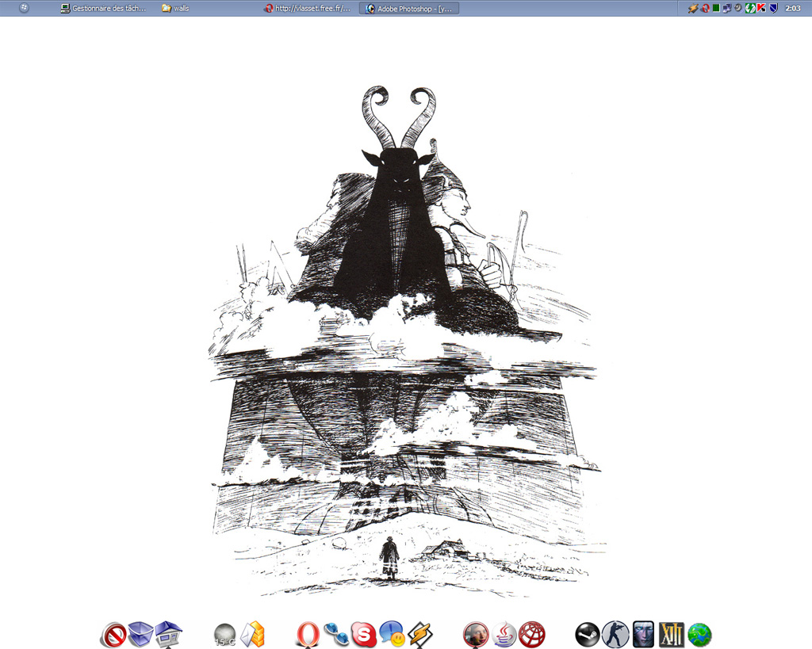Click the 2:03 system clock
Screen dimensions: 812x649
click(x=793, y=8)
